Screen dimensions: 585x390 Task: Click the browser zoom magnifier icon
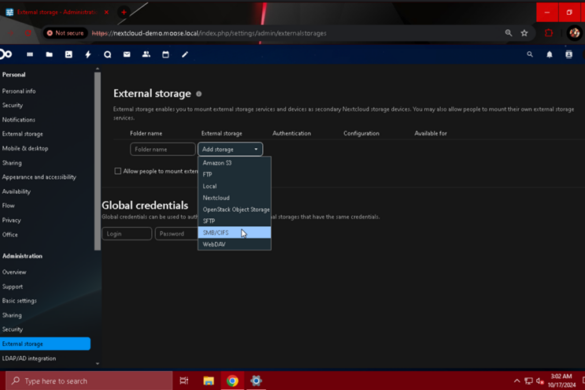point(509,33)
